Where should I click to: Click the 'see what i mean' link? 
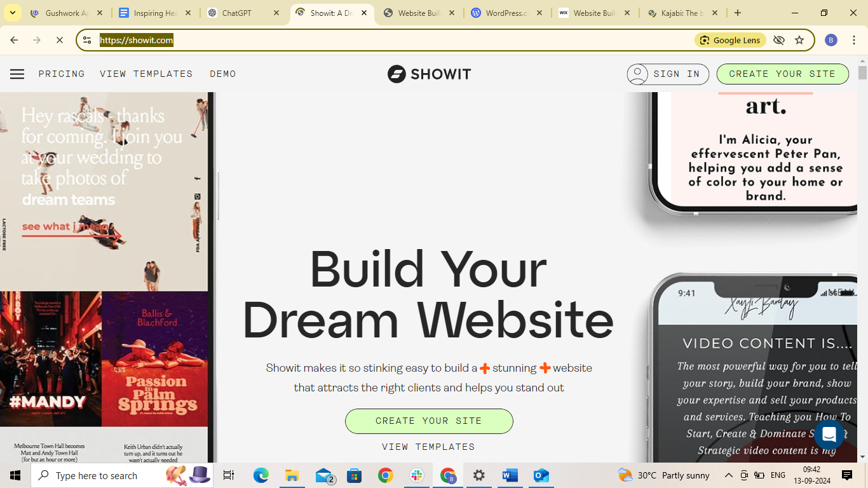tap(65, 227)
